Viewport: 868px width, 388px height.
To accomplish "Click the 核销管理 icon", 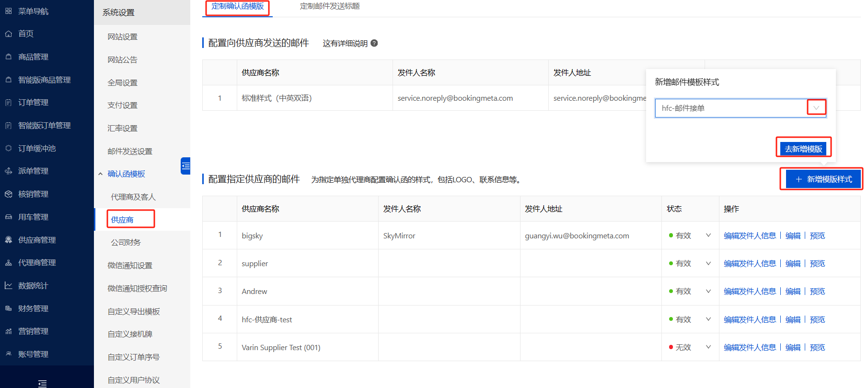I will (x=8, y=194).
